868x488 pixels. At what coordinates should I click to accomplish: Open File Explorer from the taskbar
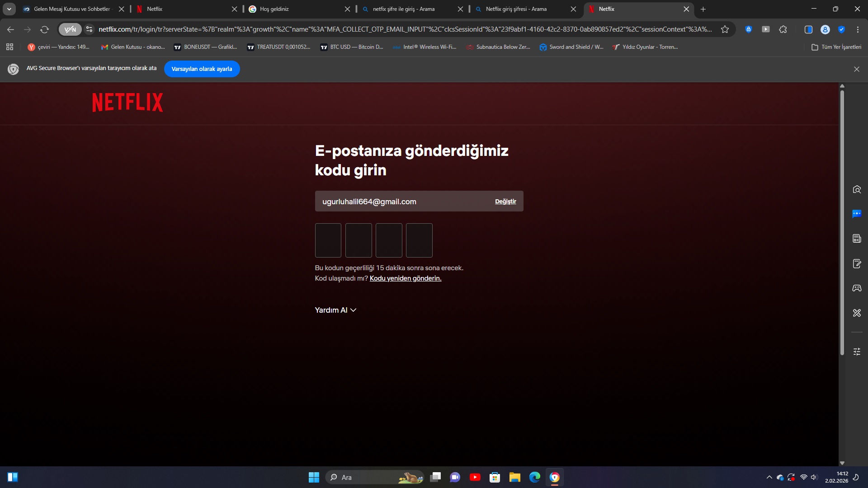pyautogui.click(x=514, y=477)
